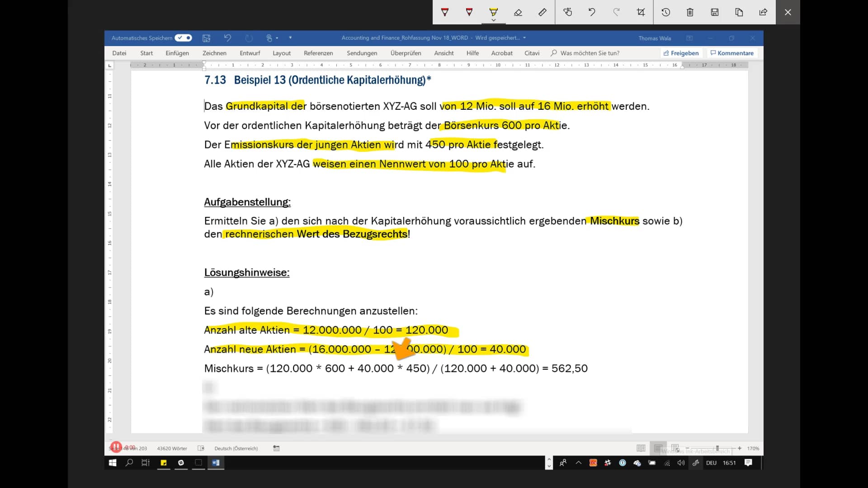The image size is (868, 488).
Task: Select the second red pen tool
Action: coord(469,12)
